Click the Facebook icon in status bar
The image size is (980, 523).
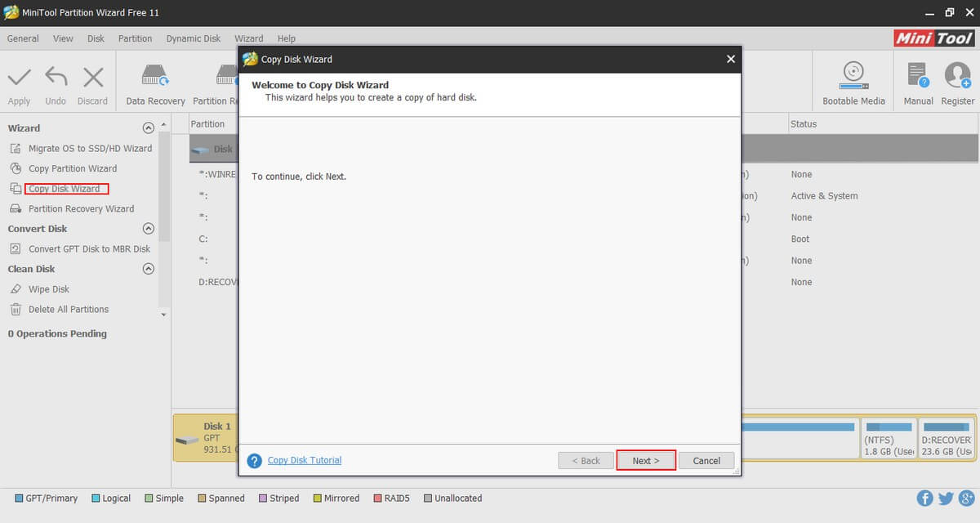[925, 498]
